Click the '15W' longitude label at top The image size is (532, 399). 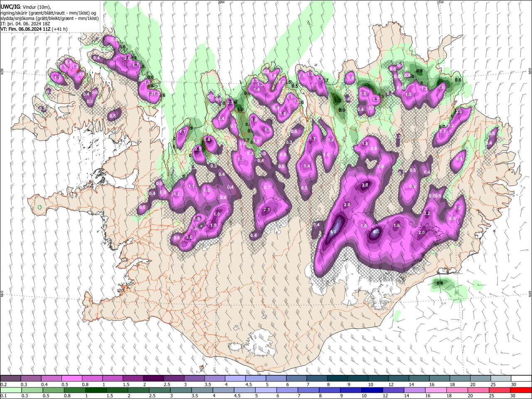[x=440, y=2]
